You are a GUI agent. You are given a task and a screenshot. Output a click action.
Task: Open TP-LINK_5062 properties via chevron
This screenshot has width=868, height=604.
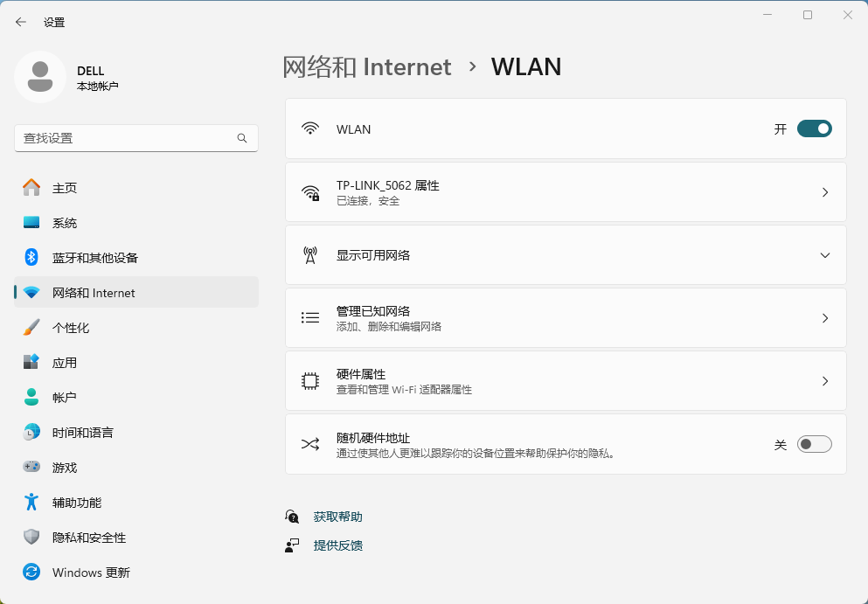(x=824, y=191)
